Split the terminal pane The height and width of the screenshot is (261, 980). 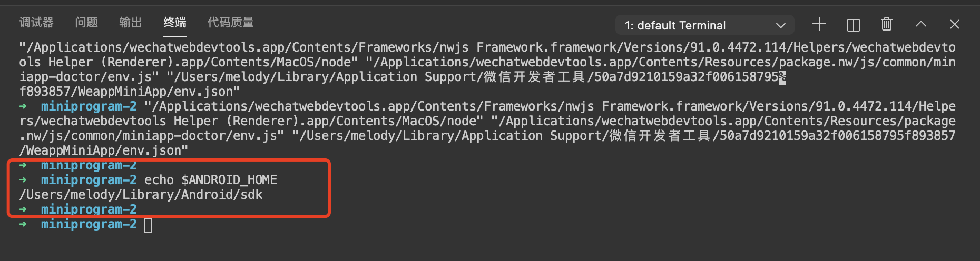point(853,25)
